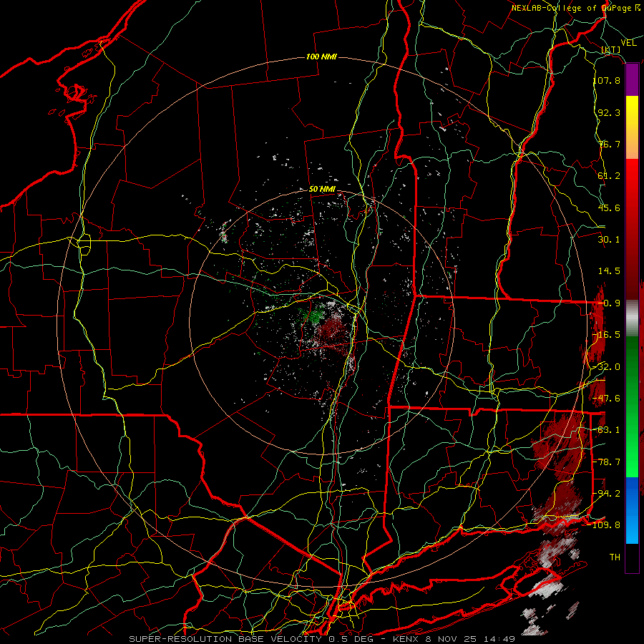The width and height of the screenshot is (644, 644).
Task: Select the 45.6 value on velocity scale
Action: (x=609, y=208)
